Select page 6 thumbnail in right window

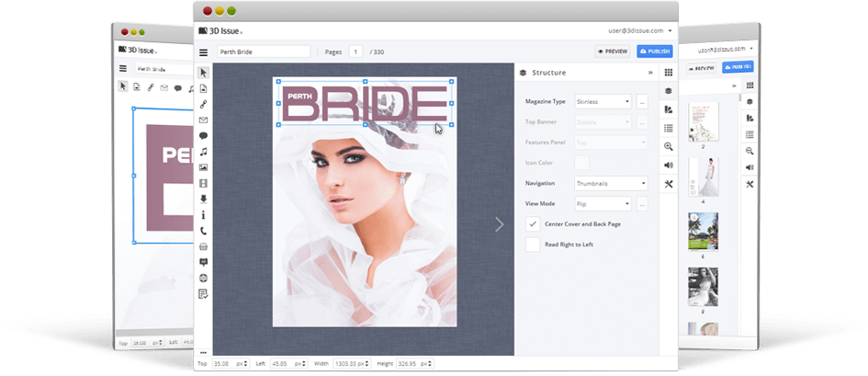click(703, 232)
